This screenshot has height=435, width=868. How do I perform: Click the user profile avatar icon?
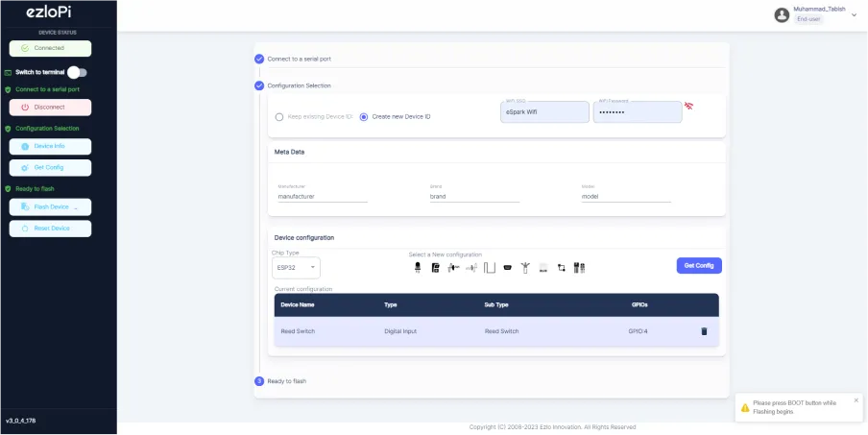pos(782,14)
